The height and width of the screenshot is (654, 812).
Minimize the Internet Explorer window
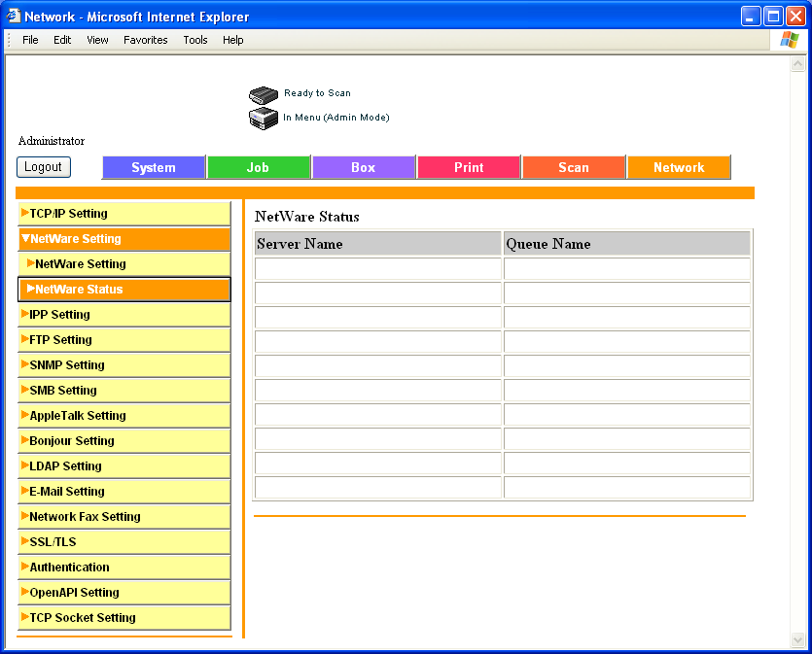pos(751,17)
